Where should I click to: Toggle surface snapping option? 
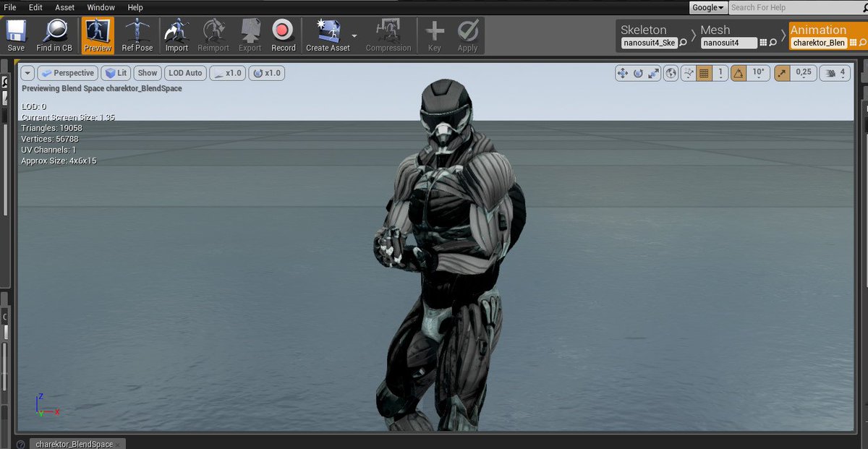coord(688,73)
